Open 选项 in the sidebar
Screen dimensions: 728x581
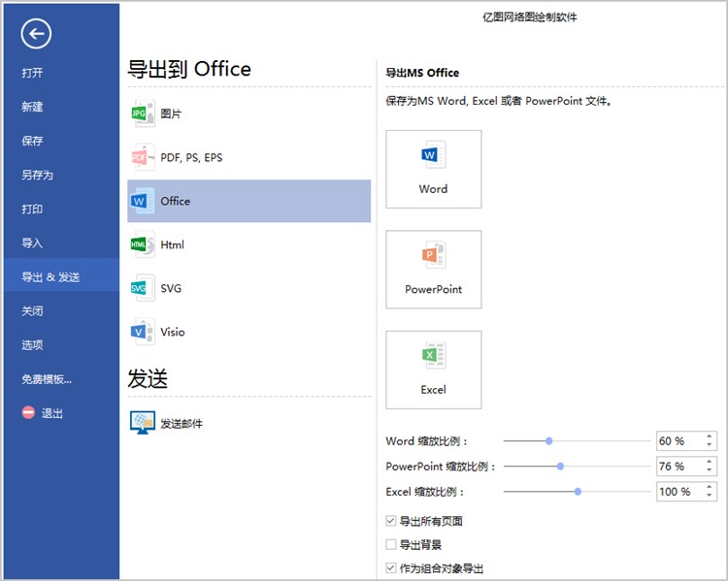[x=32, y=344]
